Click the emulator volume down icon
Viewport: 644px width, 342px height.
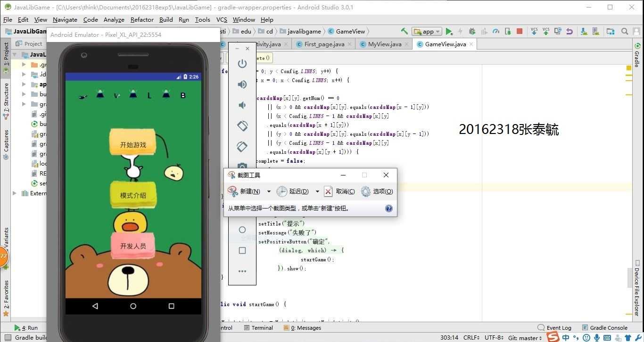tap(242, 105)
